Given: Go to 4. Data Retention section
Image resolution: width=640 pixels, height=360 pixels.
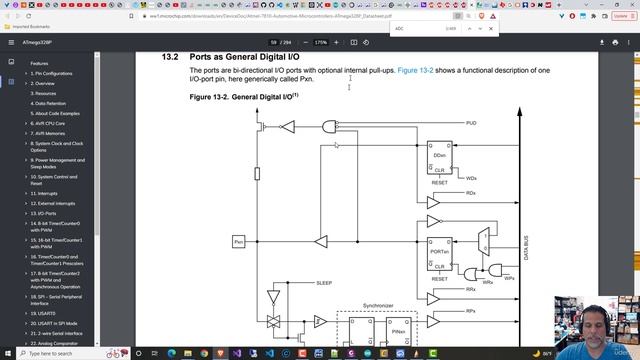Looking at the screenshot, I should [x=48, y=103].
